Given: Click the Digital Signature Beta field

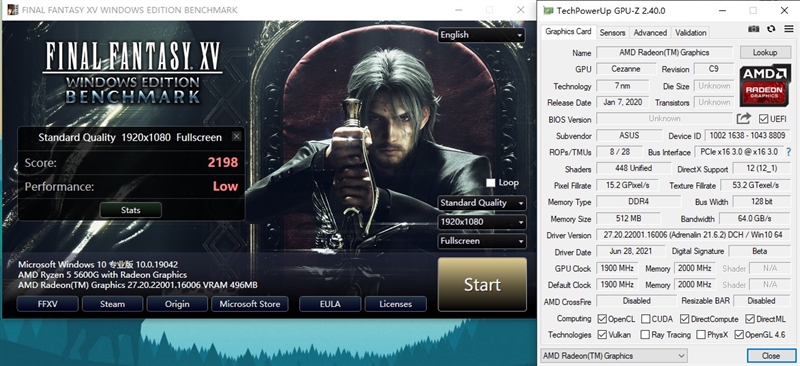Looking at the screenshot, I should [x=760, y=251].
